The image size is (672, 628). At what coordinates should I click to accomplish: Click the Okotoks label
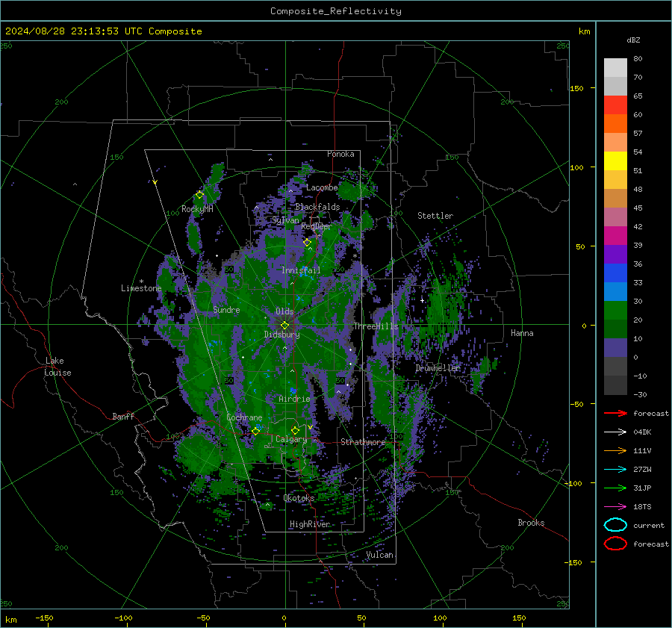click(299, 498)
